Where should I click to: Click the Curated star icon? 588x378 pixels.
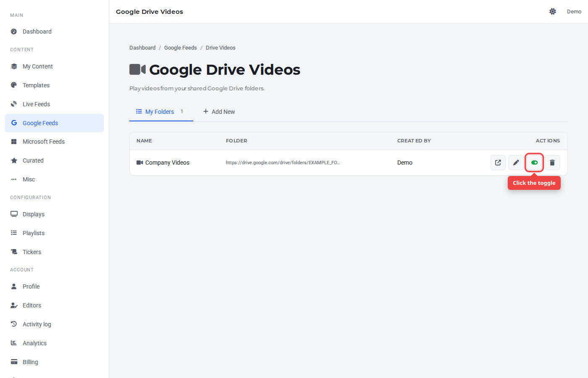pos(14,160)
